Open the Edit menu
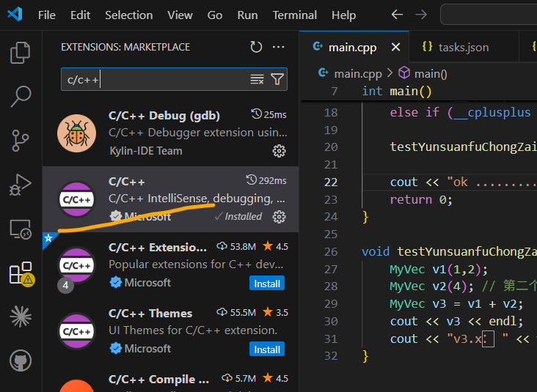 pos(80,15)
